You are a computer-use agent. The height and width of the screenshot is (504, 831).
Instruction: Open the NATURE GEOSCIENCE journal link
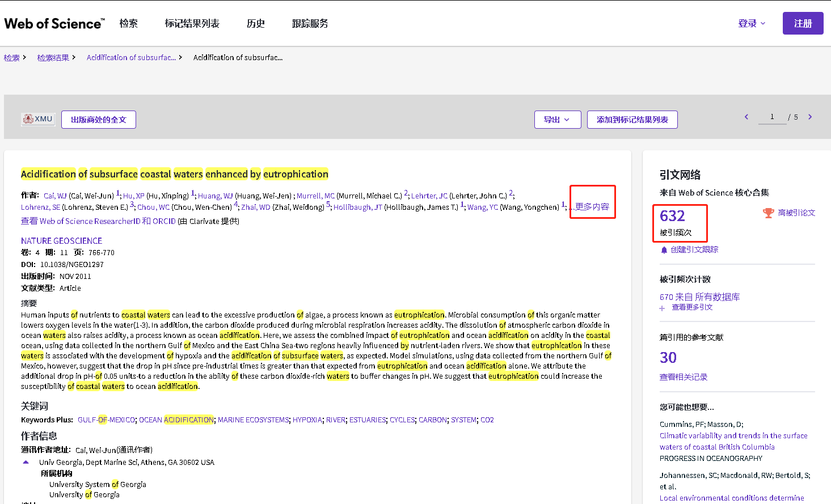(61, 241)
